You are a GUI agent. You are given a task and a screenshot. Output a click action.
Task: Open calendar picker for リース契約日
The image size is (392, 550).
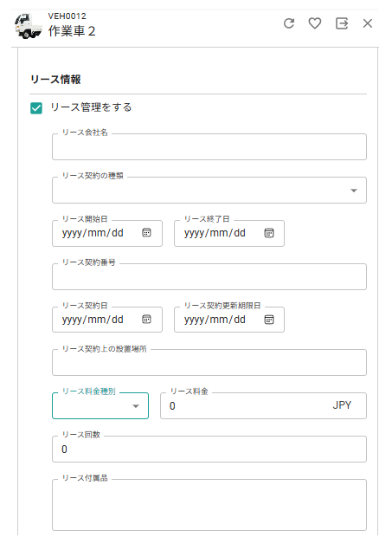click(146, 320)
